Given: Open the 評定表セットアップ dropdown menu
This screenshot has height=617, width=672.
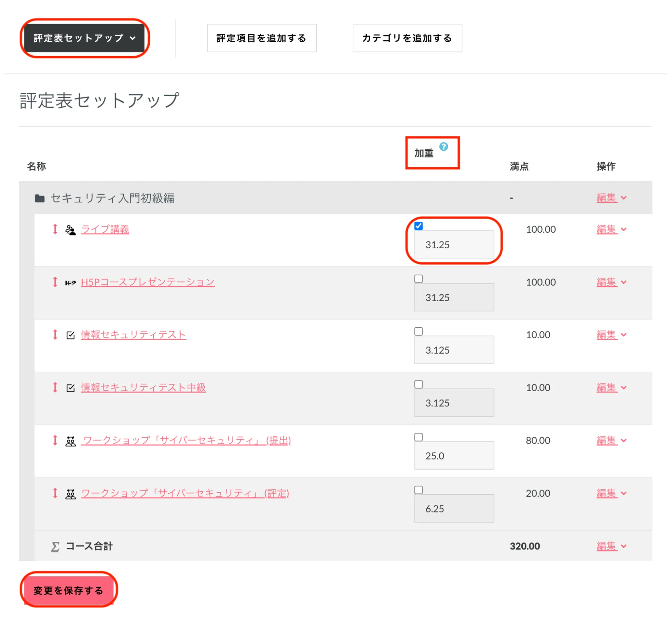Looking at the screenshot, I should (84, 38).
